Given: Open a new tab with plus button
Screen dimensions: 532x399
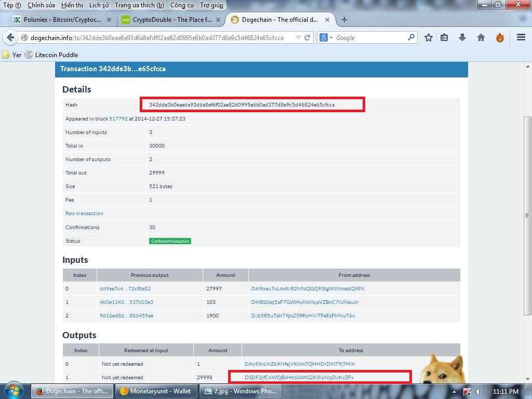Looking at the screenshot, I should [x=344, y=20].
